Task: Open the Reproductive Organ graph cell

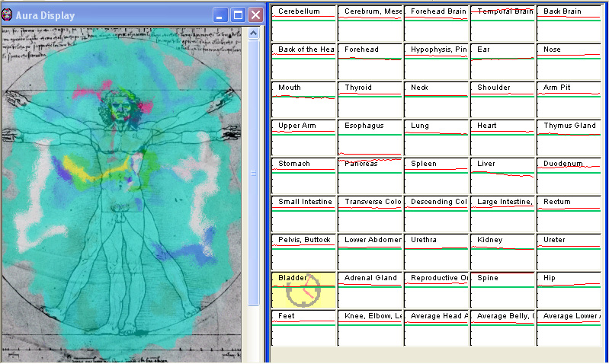Action: [436, 289]
